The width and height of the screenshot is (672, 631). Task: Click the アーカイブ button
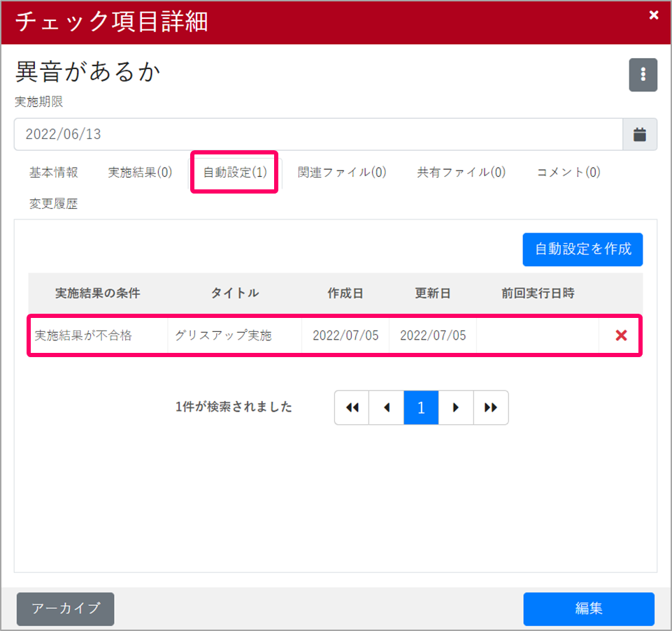tap(65, 609)
